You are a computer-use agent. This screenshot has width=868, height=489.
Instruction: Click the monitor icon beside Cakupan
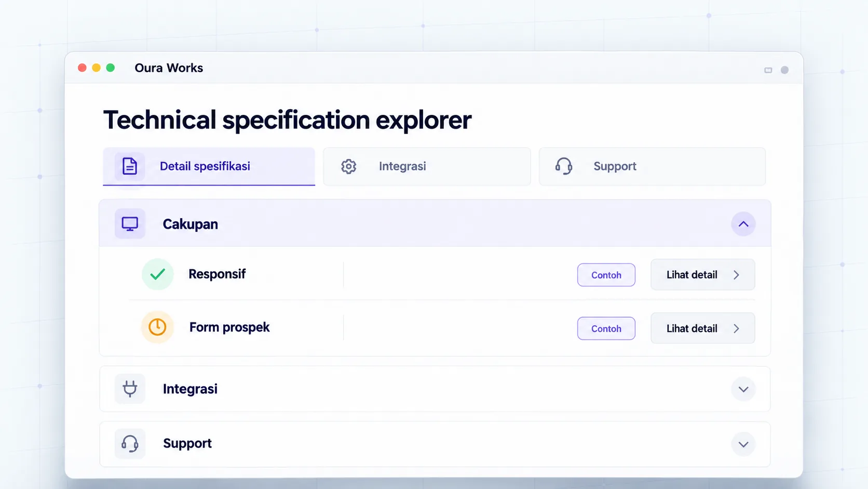pyautogui.click(x=130, y=224)
